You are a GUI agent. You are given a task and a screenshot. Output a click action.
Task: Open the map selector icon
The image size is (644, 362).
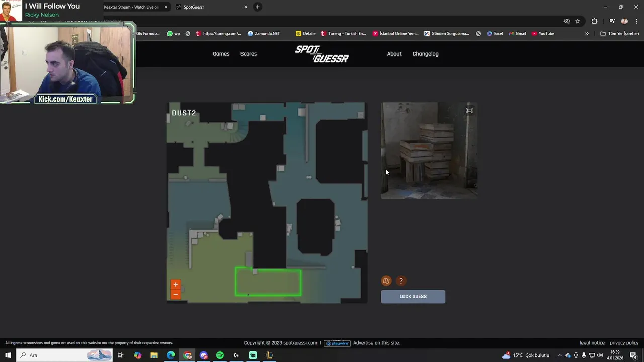(x=386, y=281)
